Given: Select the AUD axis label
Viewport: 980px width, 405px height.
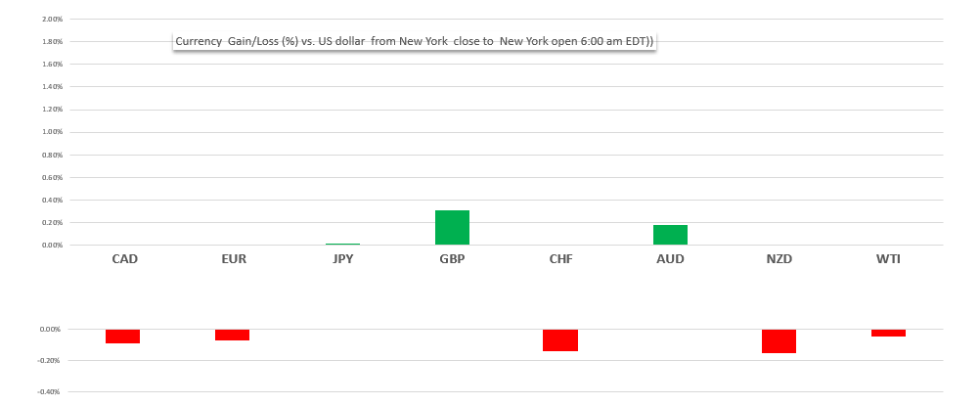Looking at the screenshot, I should click(670, 259).
